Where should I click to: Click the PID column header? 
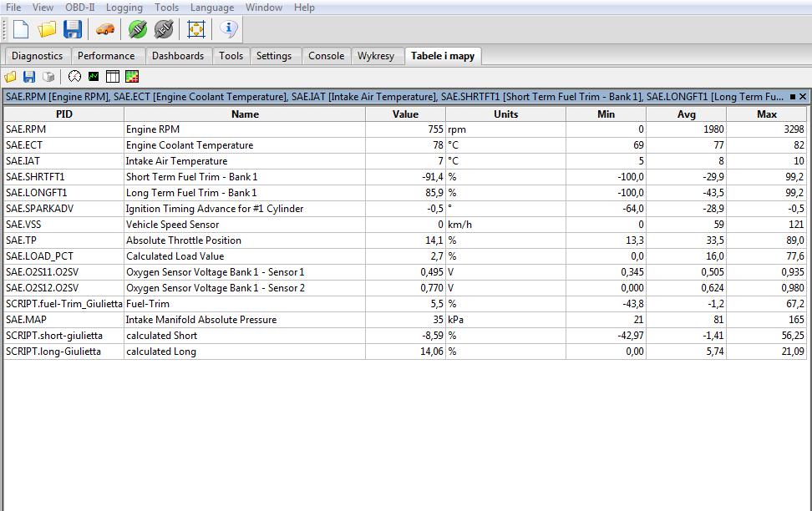[x=64, y=114]
